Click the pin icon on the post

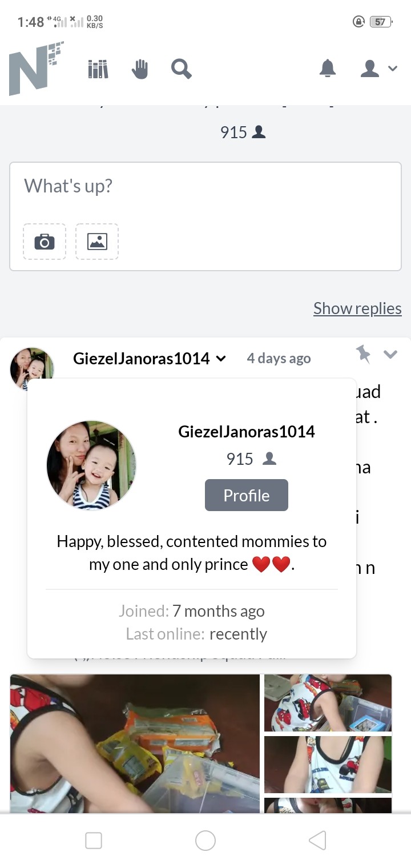[x=363, y=353]
